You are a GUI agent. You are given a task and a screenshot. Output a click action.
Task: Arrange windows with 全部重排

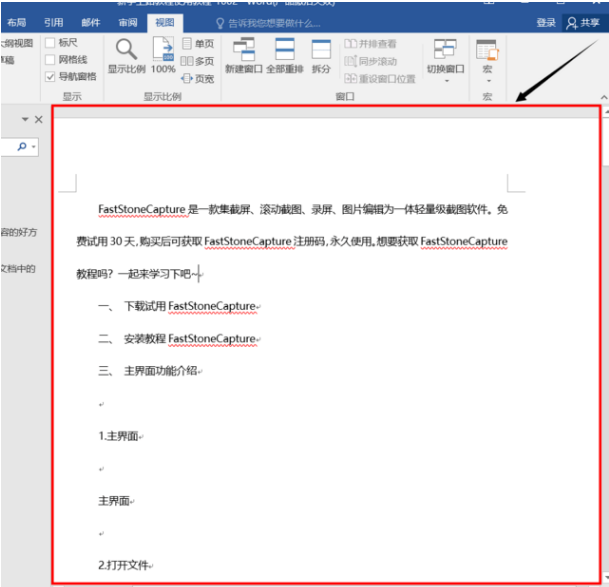(284, 56)
